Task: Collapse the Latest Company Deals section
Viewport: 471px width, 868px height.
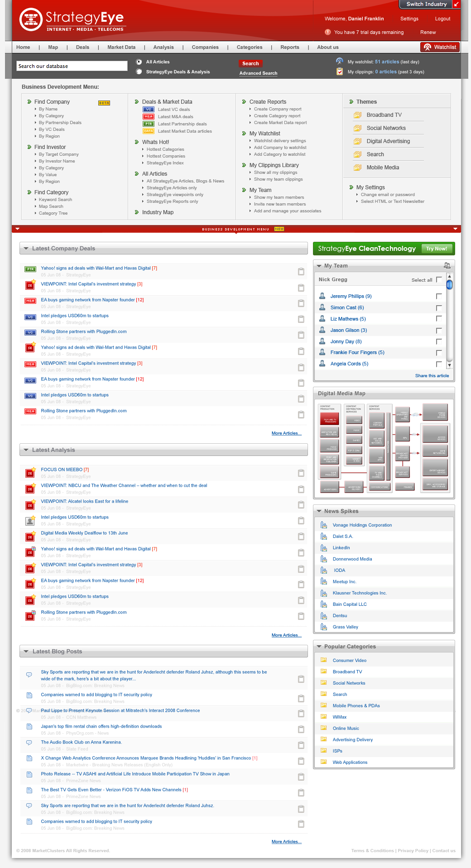Action: coord(26,249)
